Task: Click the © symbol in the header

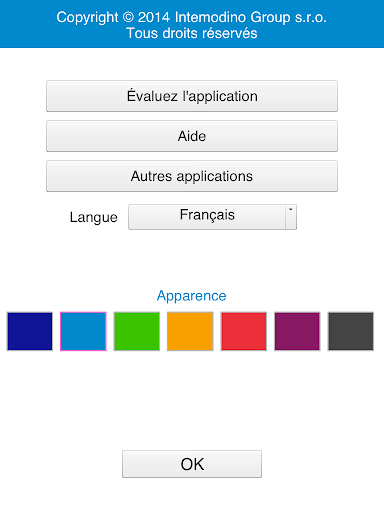Action: (x=128, y=17)
